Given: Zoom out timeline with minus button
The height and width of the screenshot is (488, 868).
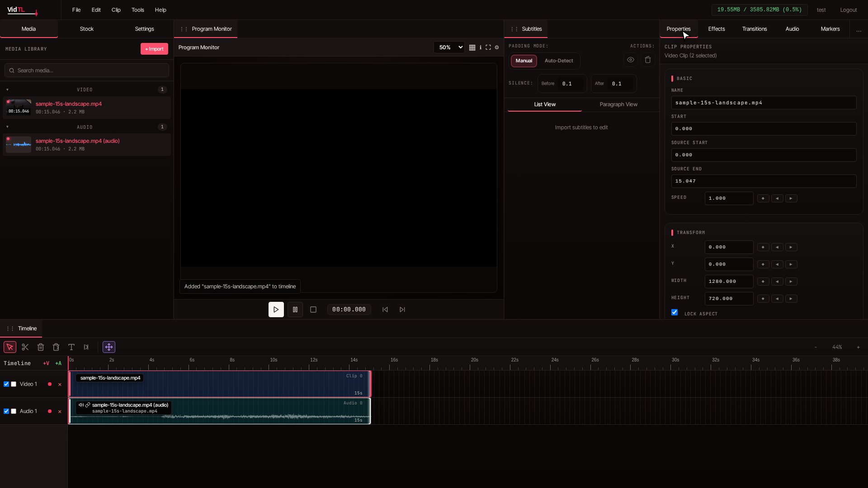Looking at the screenshot, I should [816, 347].
